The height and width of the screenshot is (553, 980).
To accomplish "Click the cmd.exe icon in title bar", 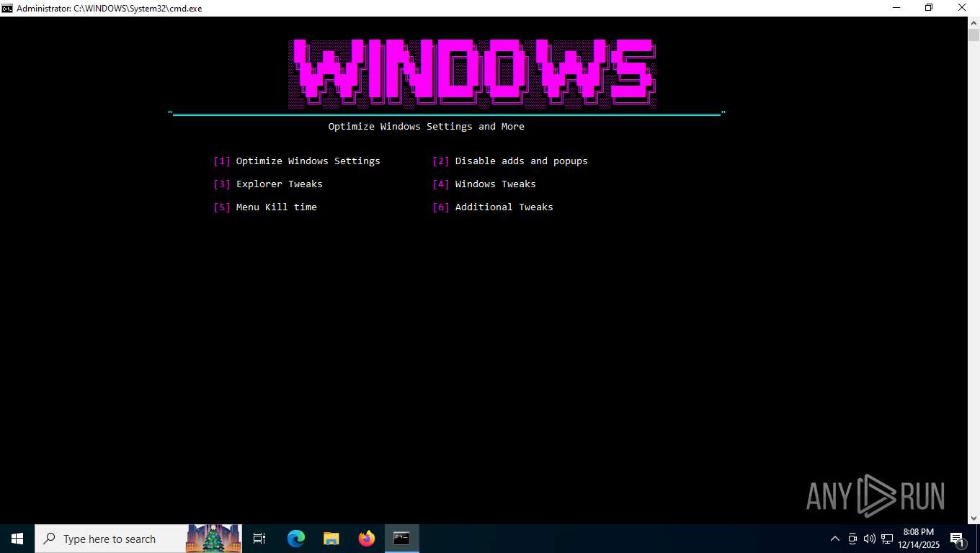I will click(7, 8).
